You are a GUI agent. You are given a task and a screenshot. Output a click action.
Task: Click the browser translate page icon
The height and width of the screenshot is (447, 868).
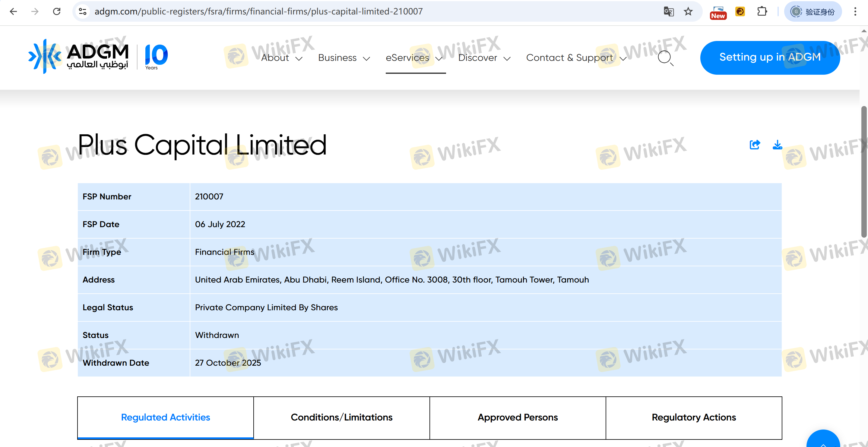tap(669, 11)
